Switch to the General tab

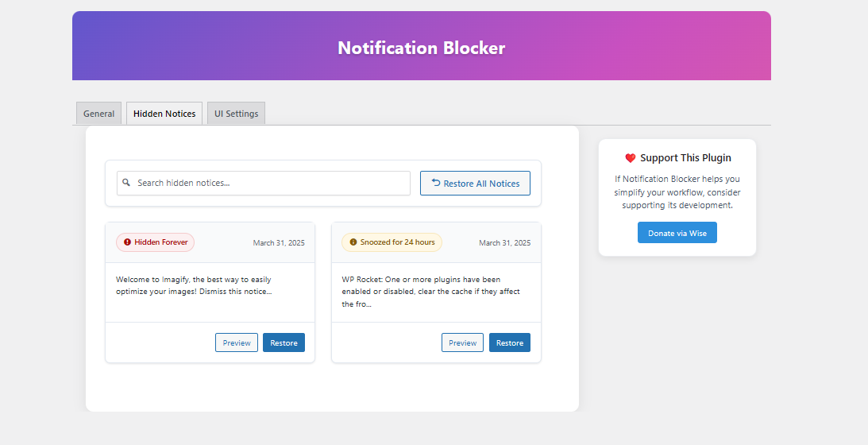coord(99,114)
